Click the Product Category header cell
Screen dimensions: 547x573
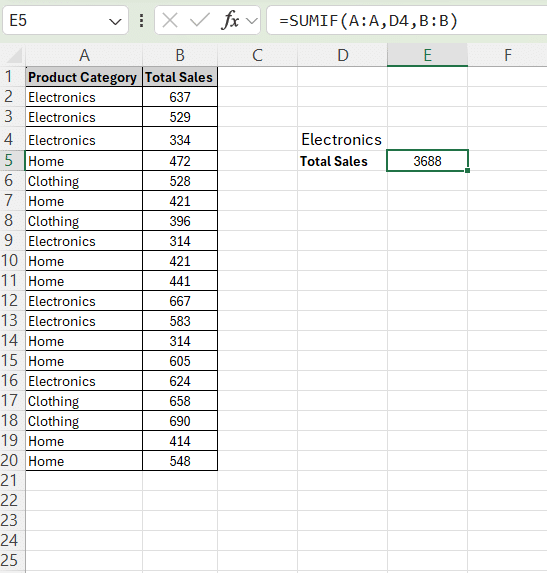(84, 77)
